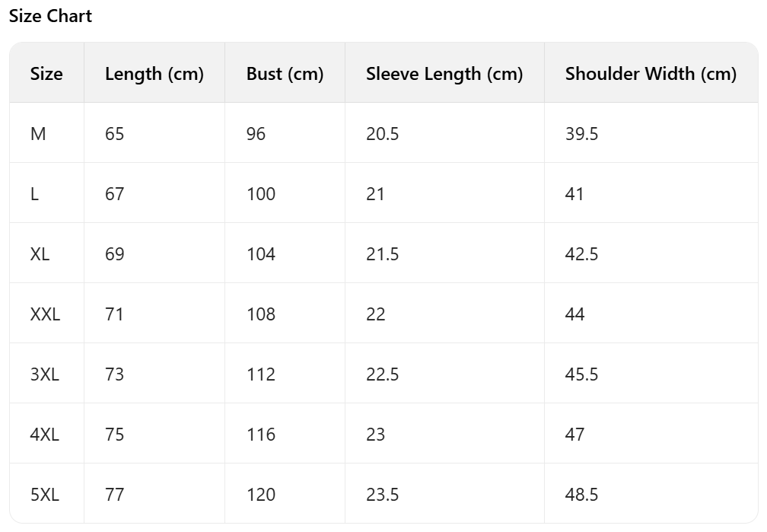Click the 65 length value for M
This screenshot has height=532, width=767.
pyautogui.click(x=115, y=134)
